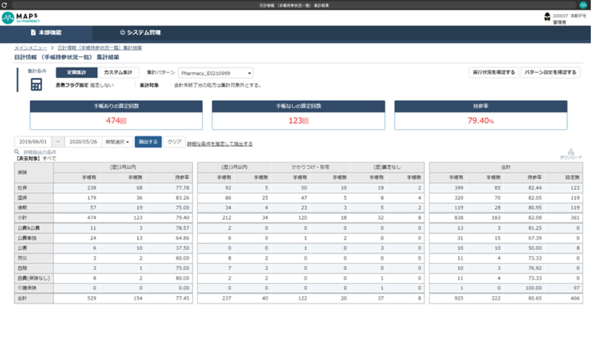Open 詳細な条件を指定して抽出する link
The height and width of the screenshot is (364, 595).
click(x=220, y=144)
